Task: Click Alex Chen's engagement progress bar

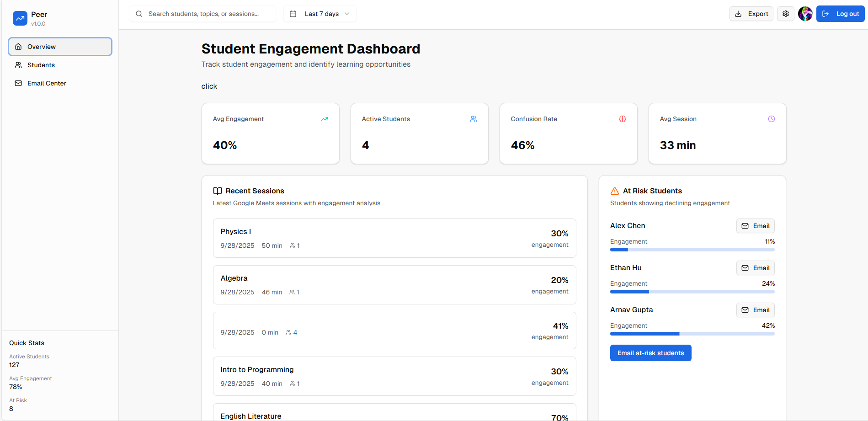Action: (692, 250)
